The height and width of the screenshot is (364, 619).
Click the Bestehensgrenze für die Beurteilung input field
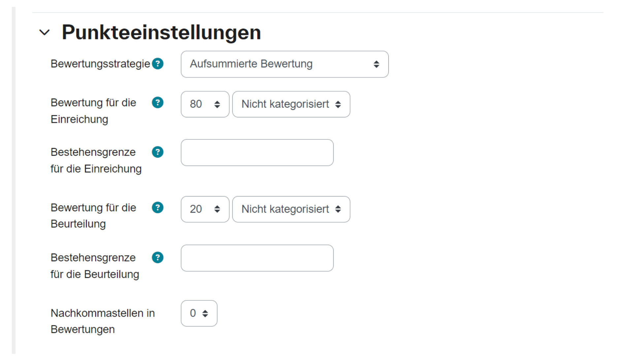257,258
